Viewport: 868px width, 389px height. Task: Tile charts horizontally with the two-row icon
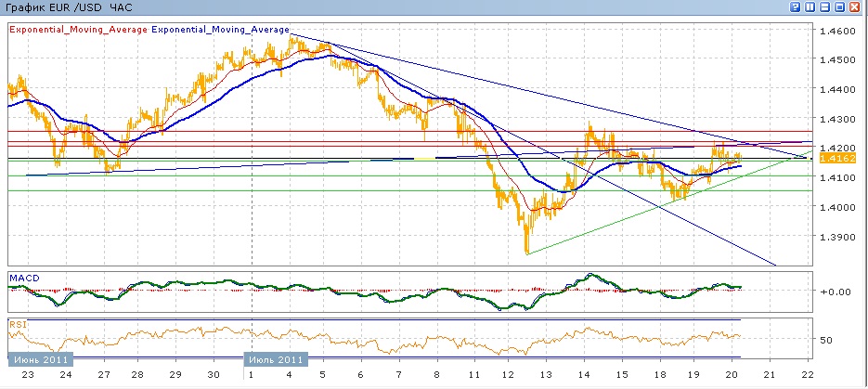point(824,6)
